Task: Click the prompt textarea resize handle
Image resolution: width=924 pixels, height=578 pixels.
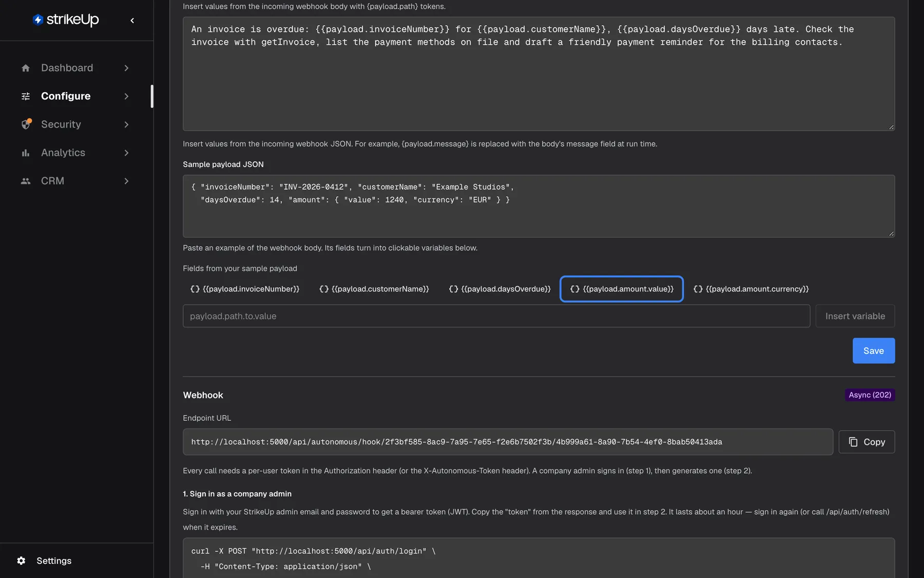Action: tap(891, 127)
